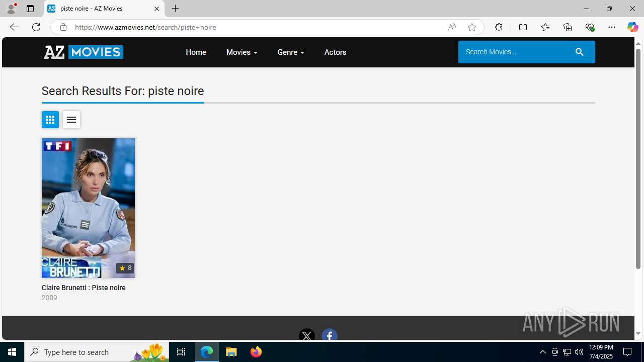The height and width of the screenshot is (362, 644).
Task: Open the volume control
Action: [x=579, y=352]
